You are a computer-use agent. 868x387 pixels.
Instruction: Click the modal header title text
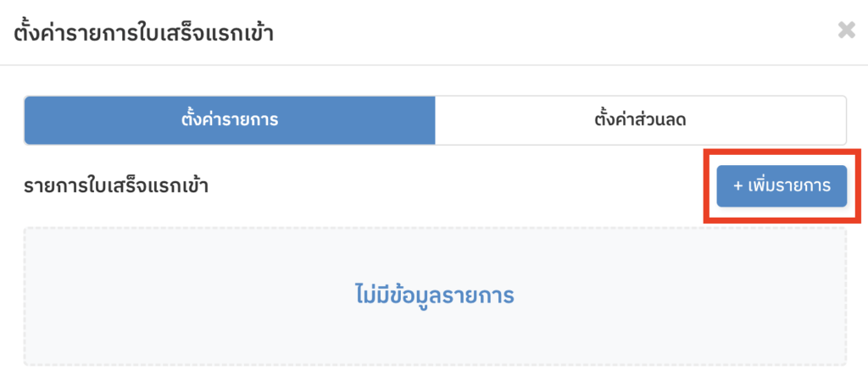(143, 33)
